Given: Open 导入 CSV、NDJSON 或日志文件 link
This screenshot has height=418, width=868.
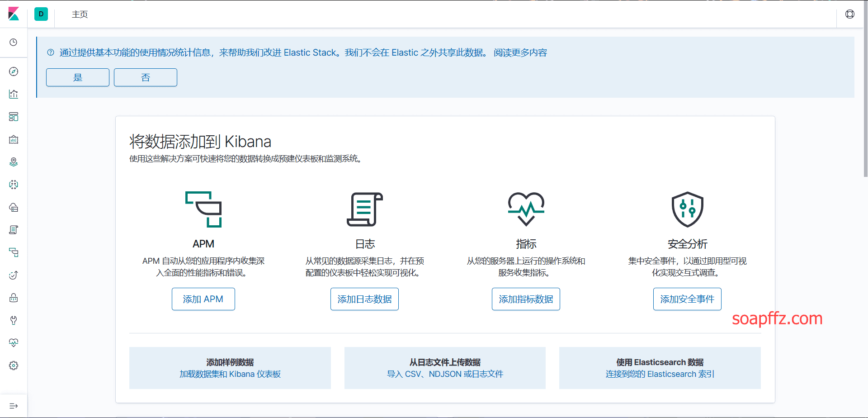Looking at the screenshot, I should coord(445,374).
